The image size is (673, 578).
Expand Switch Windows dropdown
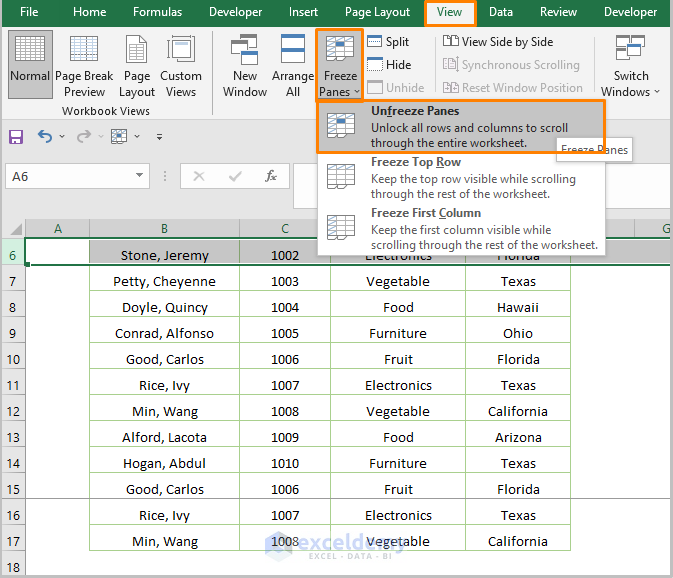coord(630,67)
